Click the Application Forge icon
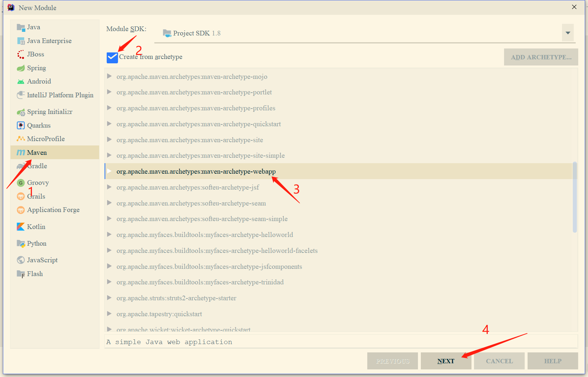Viewport: 588px width, 377px height. 21,210
